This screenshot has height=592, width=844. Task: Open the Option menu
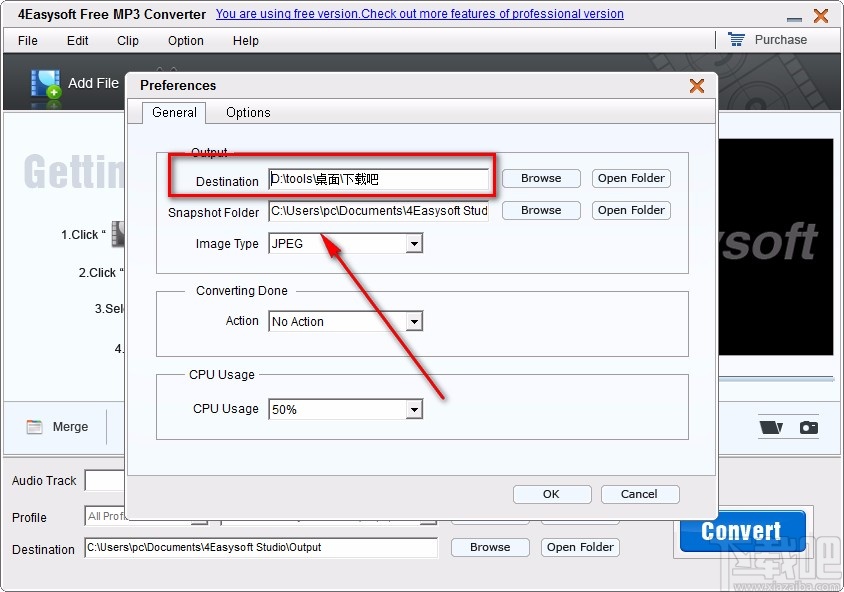coord(186,41)
